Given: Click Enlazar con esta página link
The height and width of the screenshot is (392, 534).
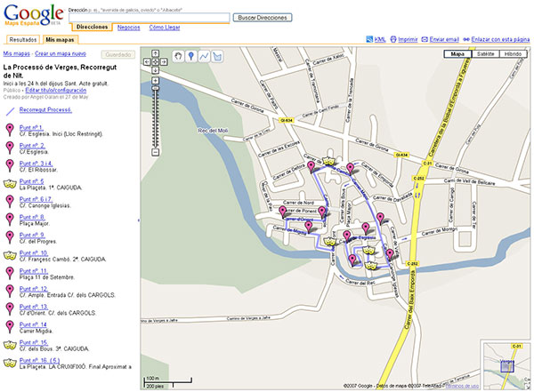Looking at the screenshot, I should [x=500, y=39].
